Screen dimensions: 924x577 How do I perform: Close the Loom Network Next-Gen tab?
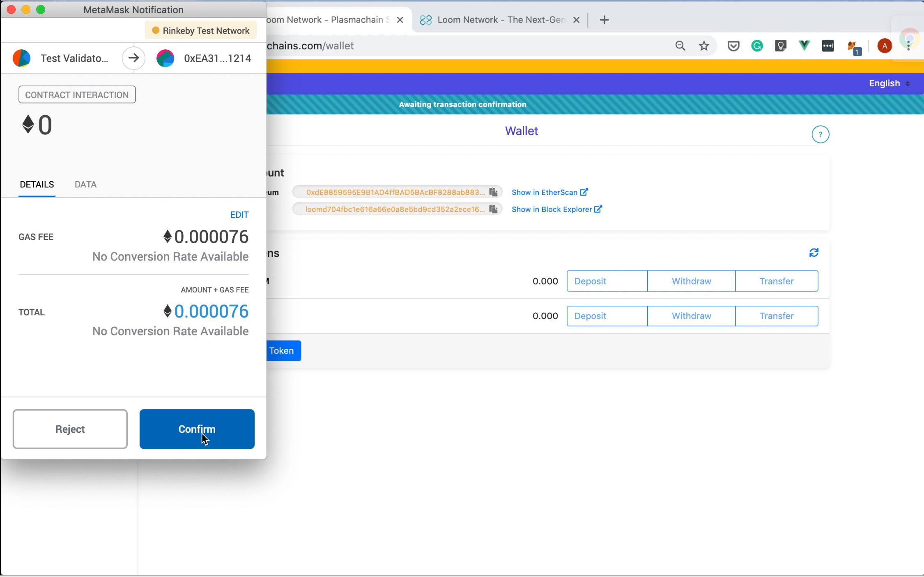576,20
